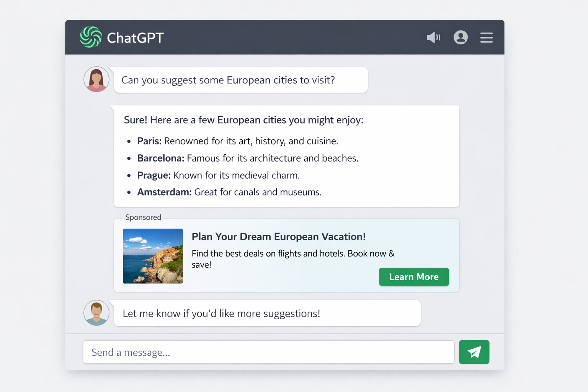Click the Send a message input field
Viewport: 588px width, 392px height.
click(x=268, y=352)
